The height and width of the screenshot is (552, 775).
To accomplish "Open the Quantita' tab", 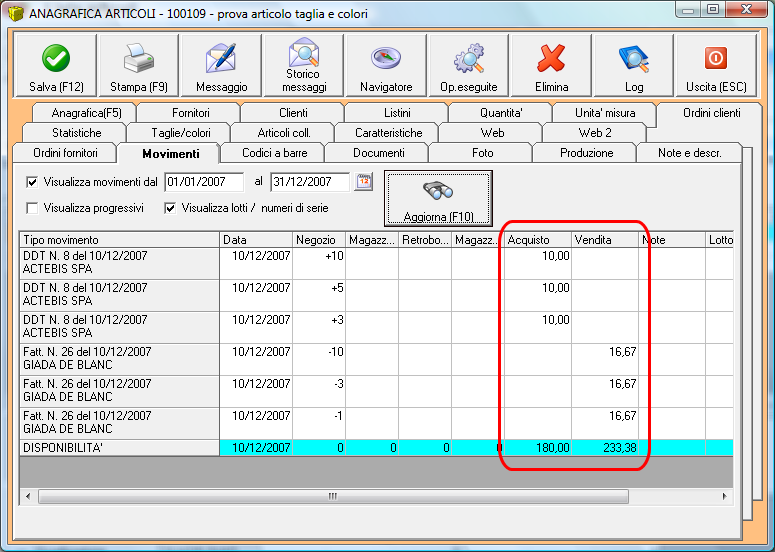I will (x=501, y=113).
